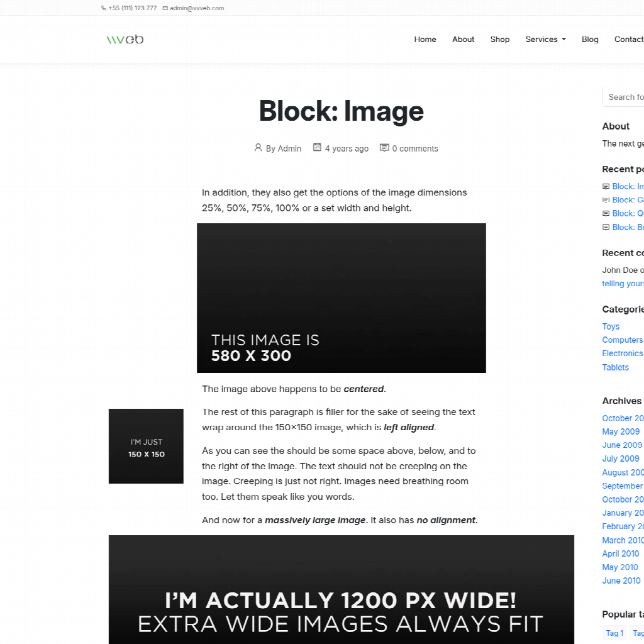Click the envelope icon beside admin email
The image size is (644, 644).
165,8
